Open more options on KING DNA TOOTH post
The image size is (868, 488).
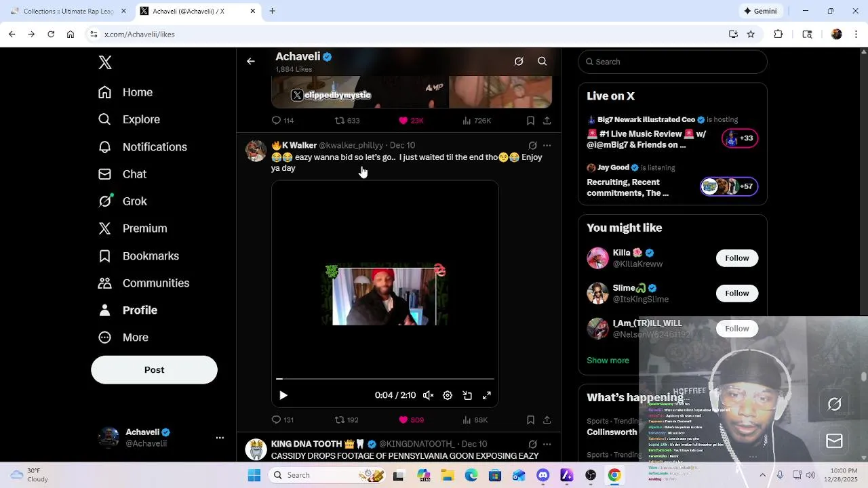click(547, 445)
